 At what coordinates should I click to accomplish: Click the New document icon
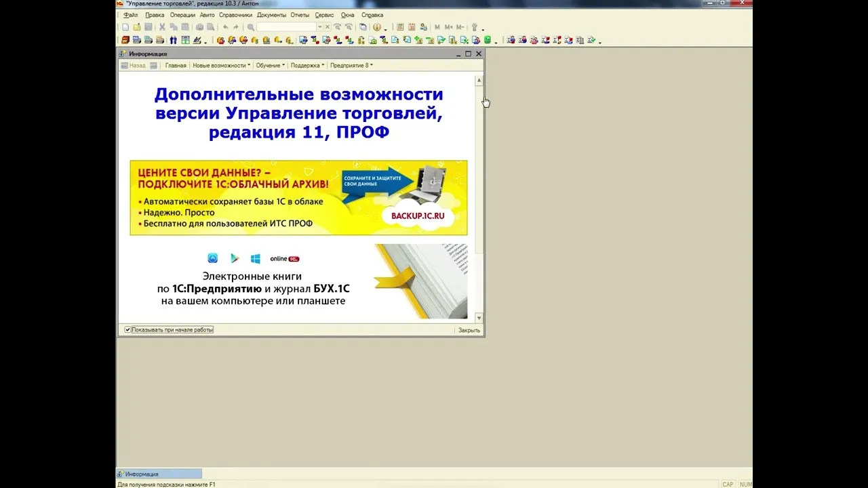point(125,27)
